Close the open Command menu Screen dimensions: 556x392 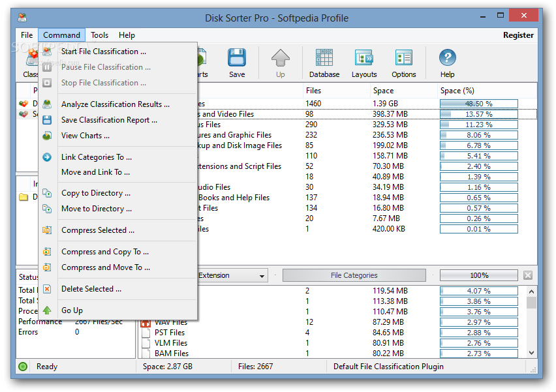(61, 35)
